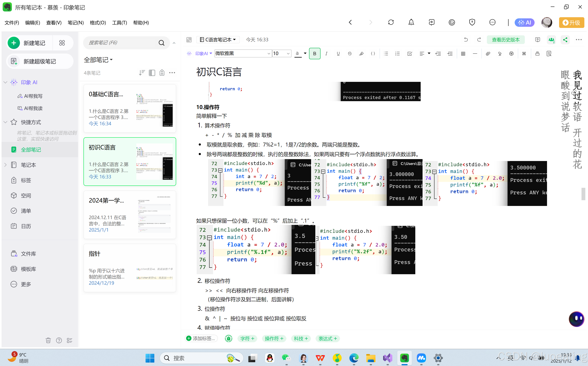Viewport: 588px width, 366px height.
Task: Open the trash bin in sidebar
Action: tap(48, 340)
